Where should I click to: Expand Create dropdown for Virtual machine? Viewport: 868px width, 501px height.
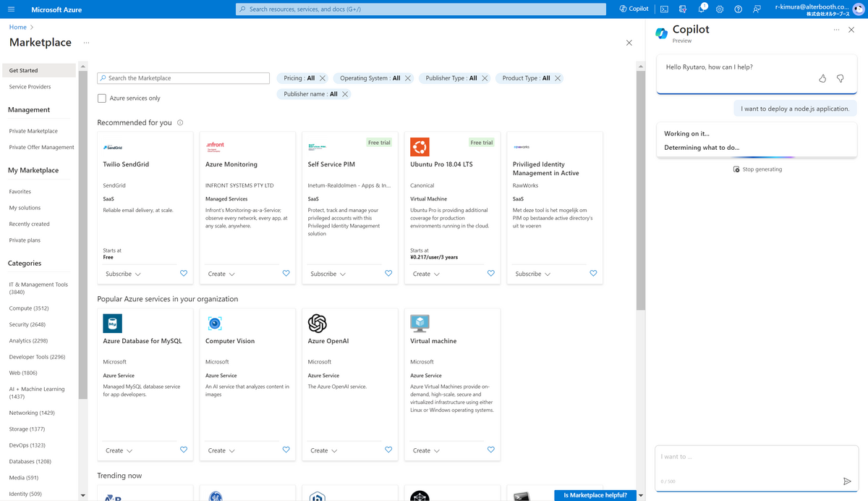tap(426, 451)
